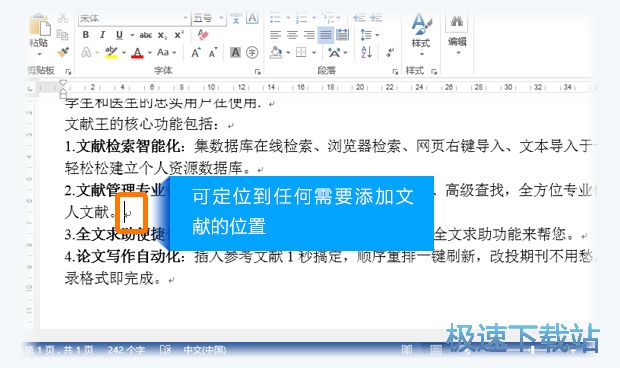Click the first line indent ruler marker

tap(63, 83)
